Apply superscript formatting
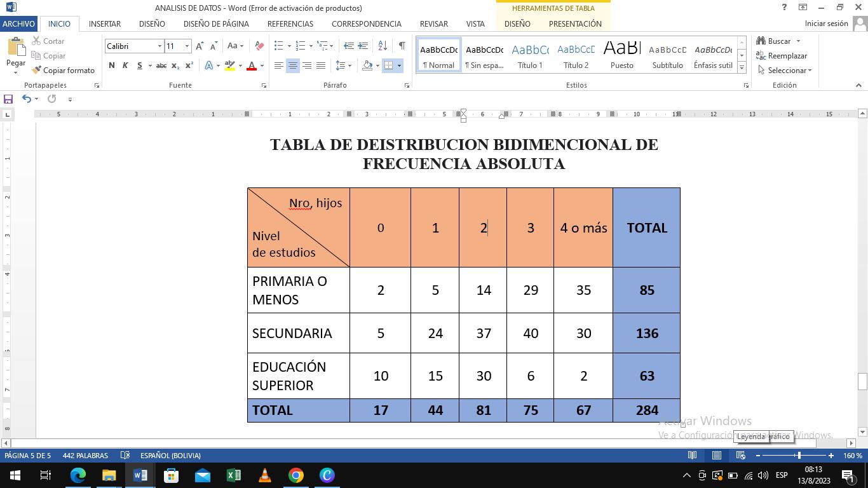Image resolution: width=868 pixels, height=488 pixels. tap(189, 65)
